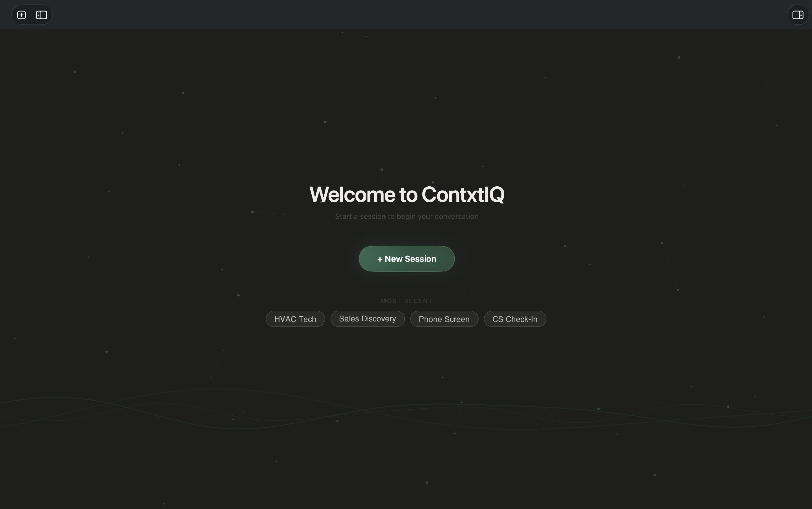
Task: Click the Start a session subtitle text
Action: 407,216
